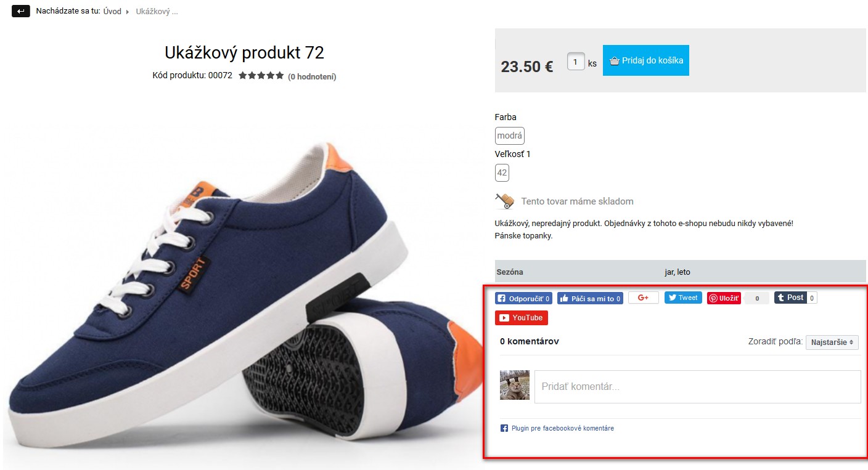Click the delivery cart stock icon
Viewport: 868px width, 470px height.
504,201
